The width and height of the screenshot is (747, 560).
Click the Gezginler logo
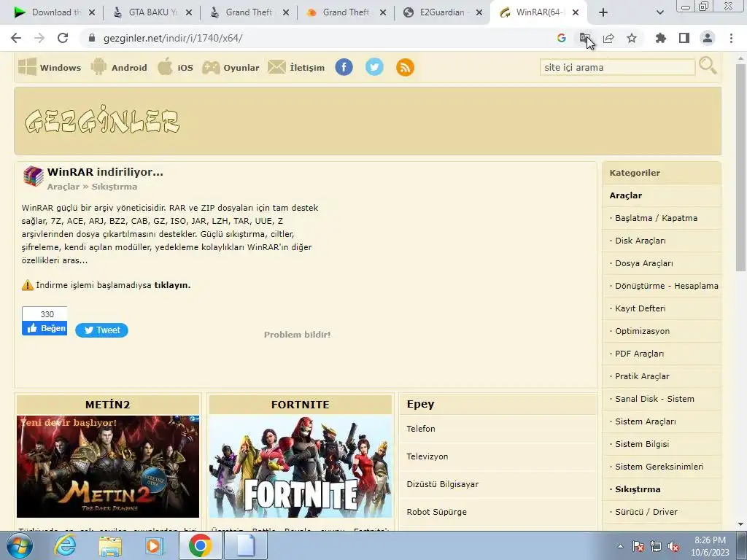pos(102,120)
